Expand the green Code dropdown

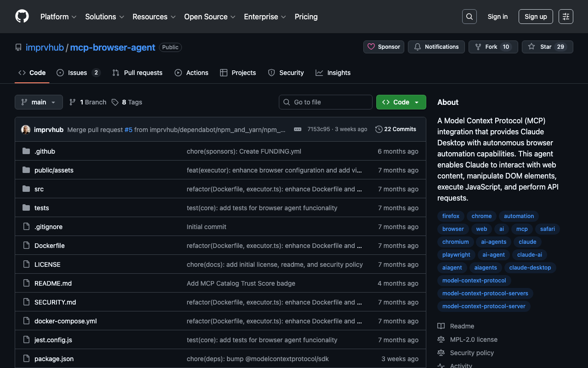[401, 102]
